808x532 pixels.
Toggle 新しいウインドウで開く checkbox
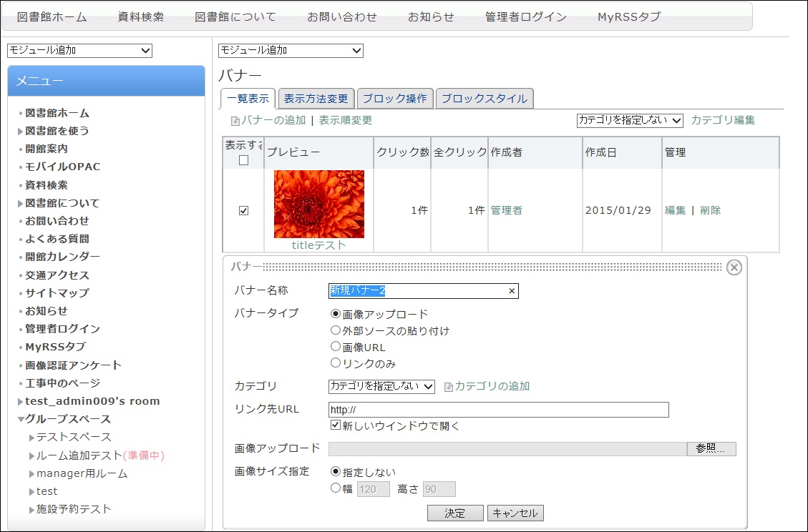pyautogui.click(x=335, y=425)
